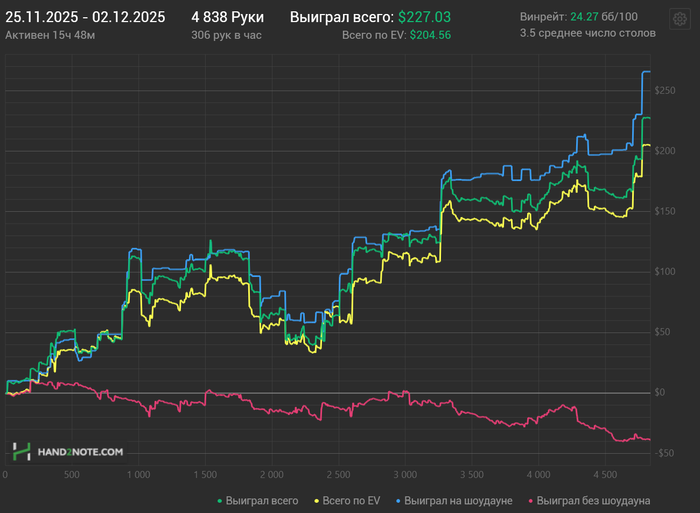Click the green dot beside 'Выиграл всего'
This screenshot has height=513, width=700.
[220, 501]
